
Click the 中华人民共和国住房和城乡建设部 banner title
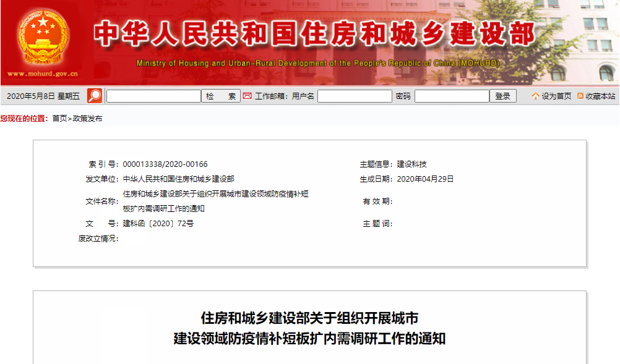[314, 35]
